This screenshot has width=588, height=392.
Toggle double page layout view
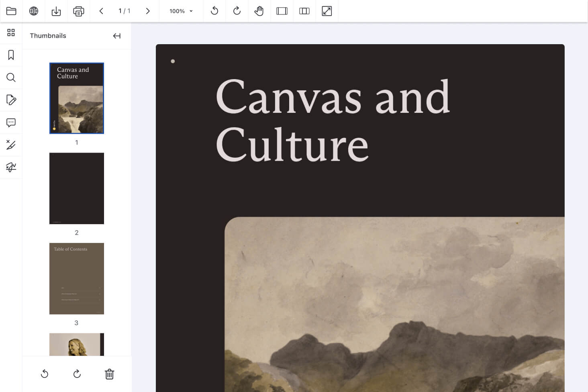click(x=304, y=11)
